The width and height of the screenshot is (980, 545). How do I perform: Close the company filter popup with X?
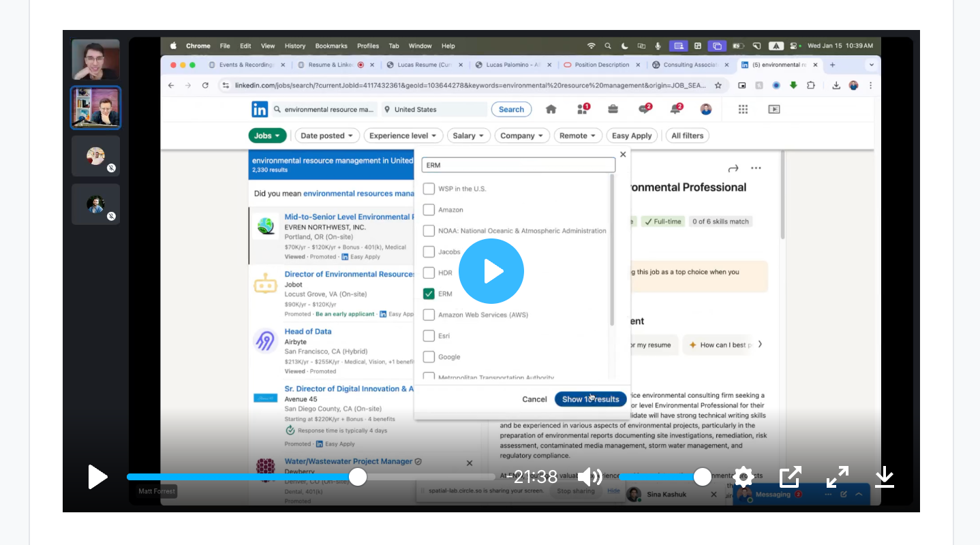click(x=622, y=155)
